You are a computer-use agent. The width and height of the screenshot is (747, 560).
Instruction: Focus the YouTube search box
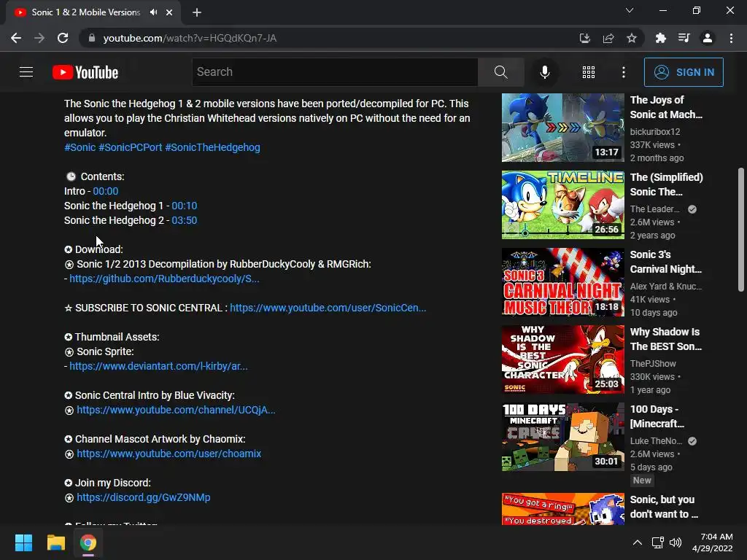pyautogui.click(x=335, y=72)
